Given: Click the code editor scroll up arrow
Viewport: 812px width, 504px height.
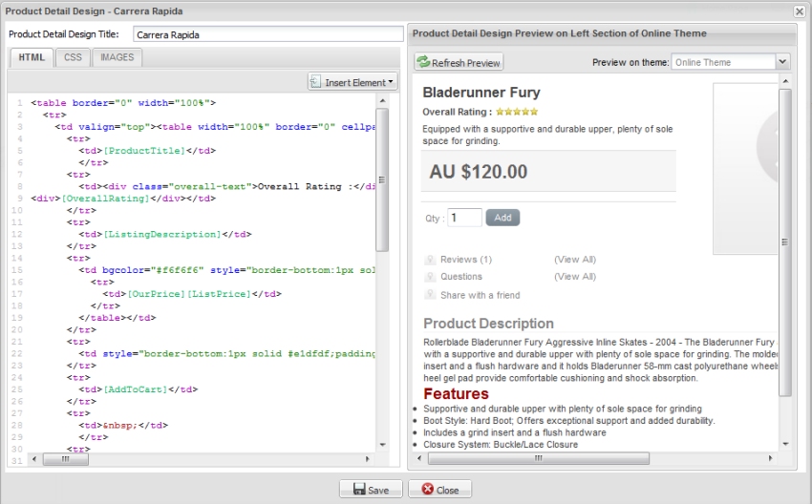Looking at the screenshot, I should [x=383, y=101].
